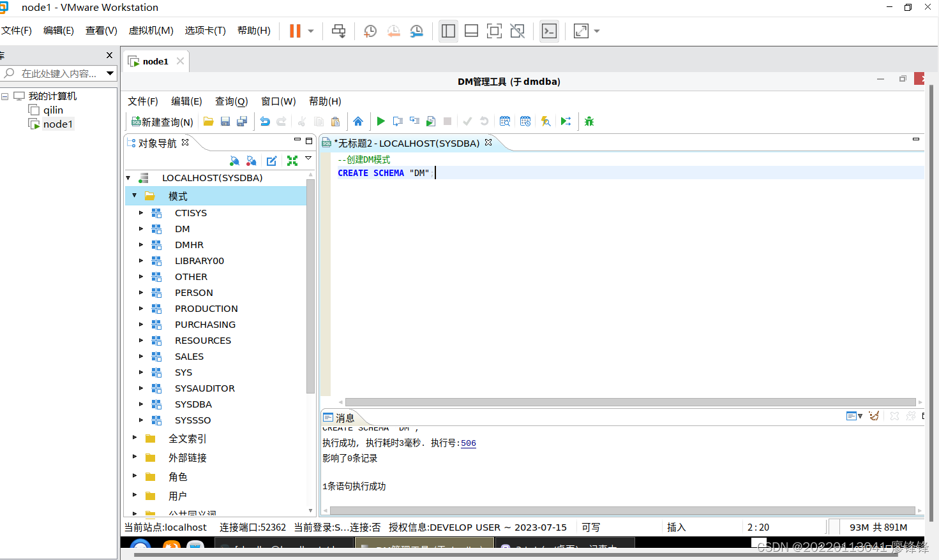Collapse the 模式 folder node
This screenshot has width=939, height=560.
click(134, 195)
